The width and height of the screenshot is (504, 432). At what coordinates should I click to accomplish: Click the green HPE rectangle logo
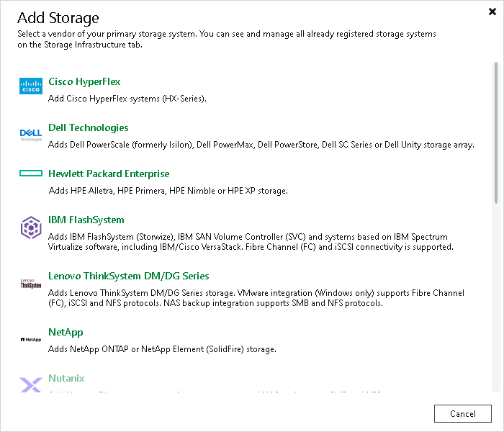click(31, 174)
